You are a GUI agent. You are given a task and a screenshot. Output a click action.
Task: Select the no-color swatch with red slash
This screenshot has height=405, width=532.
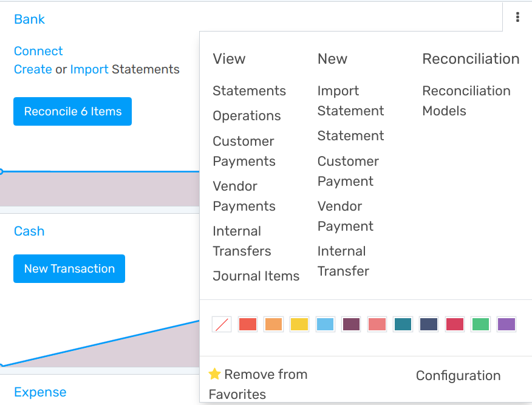[222, 324]
